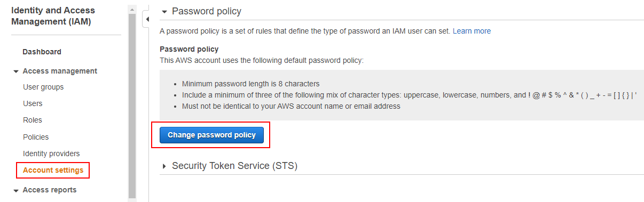Image resolution: width=644 pixels, height=202 pixels.
Task: Expand the Security Token Service (STS) triangle
Action: pyautogui.click(x=164, y=166)
